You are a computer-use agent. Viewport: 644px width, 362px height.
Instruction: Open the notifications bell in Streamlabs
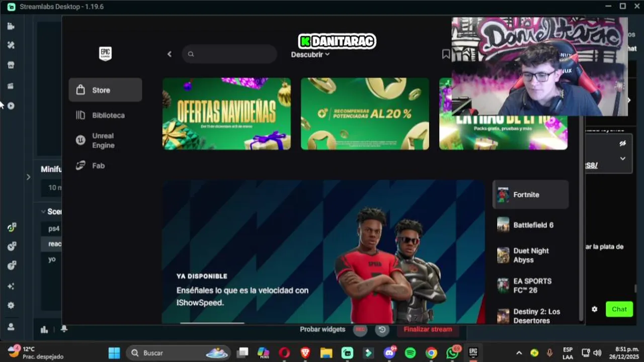pyautogui.click(x=64, y=329)
